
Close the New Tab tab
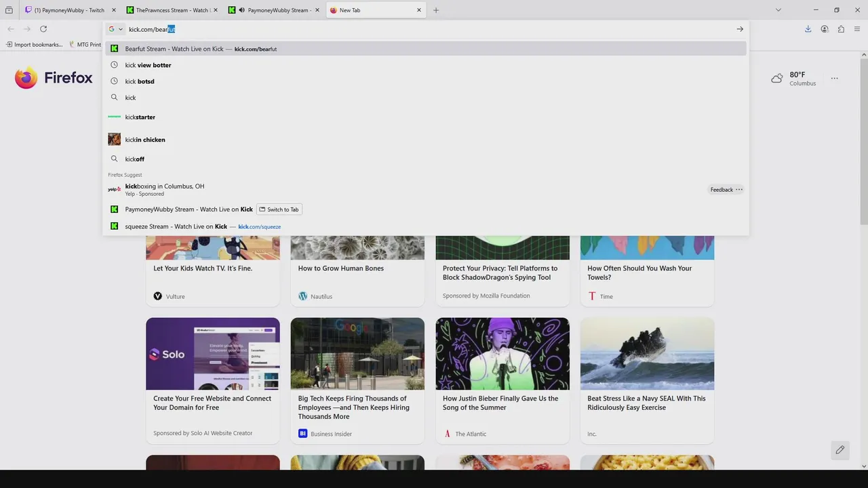(x=419, y=10)
